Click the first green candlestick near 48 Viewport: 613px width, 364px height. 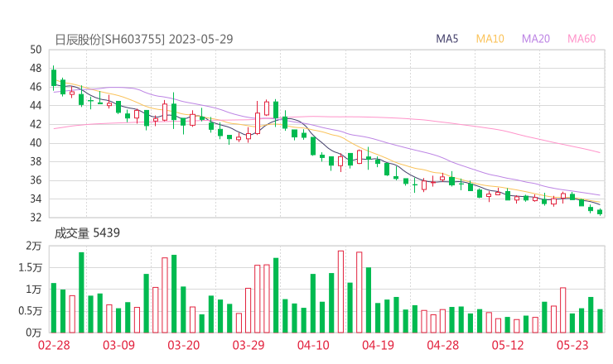point(54,78)
